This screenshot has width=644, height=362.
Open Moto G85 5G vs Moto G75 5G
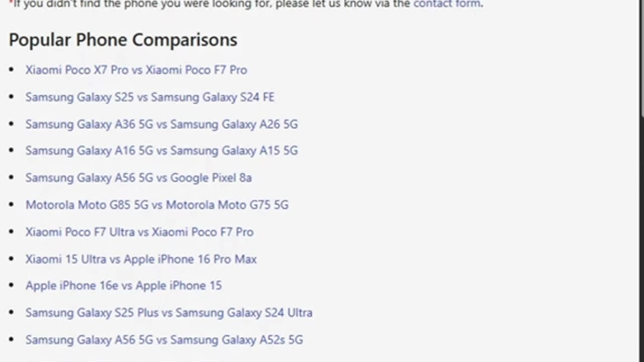pos(157,205)
